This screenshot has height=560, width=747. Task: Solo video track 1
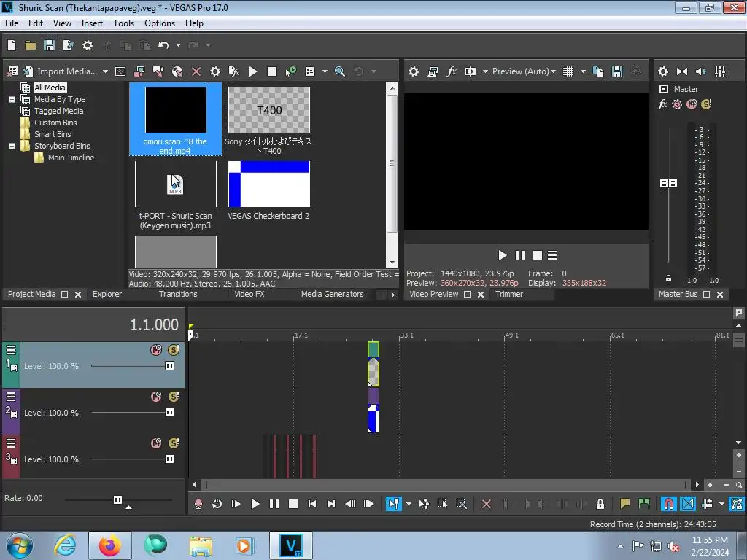[x=174, y=350]
